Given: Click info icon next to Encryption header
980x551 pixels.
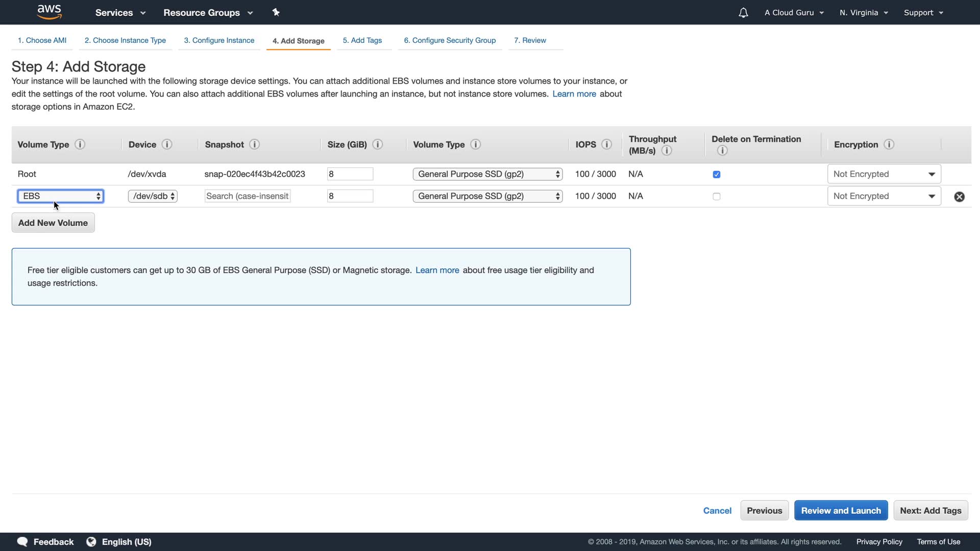Looking at the screenshot, I should (x=889, y=144).
